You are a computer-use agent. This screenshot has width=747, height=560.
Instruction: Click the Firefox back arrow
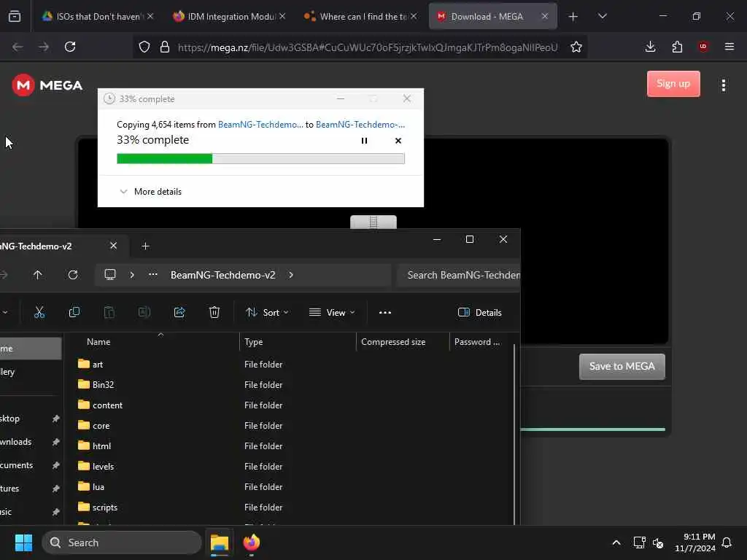click(18, 47)
